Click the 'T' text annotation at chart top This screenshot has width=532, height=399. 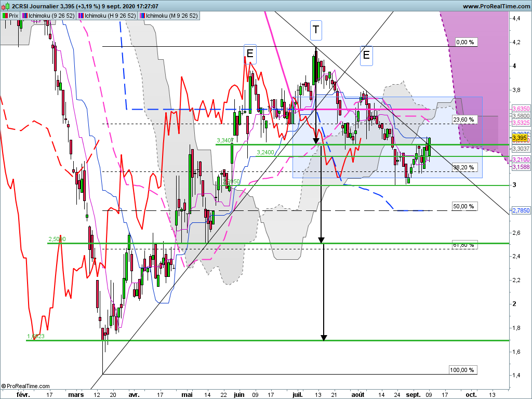[316, 30]
